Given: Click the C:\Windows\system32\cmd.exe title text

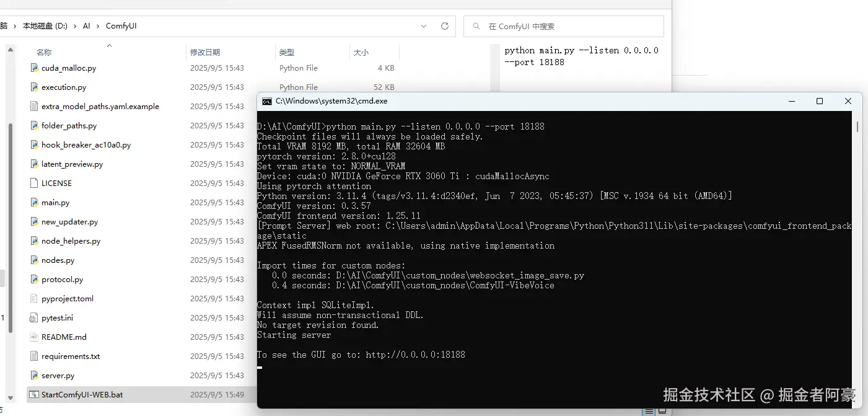Looking at the screenshot, I should (x=331, y=101).
